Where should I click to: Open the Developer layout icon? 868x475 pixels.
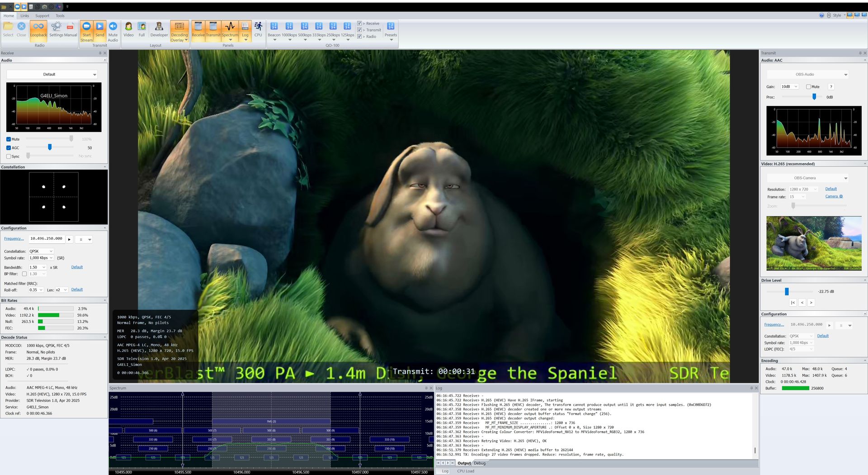159,30
